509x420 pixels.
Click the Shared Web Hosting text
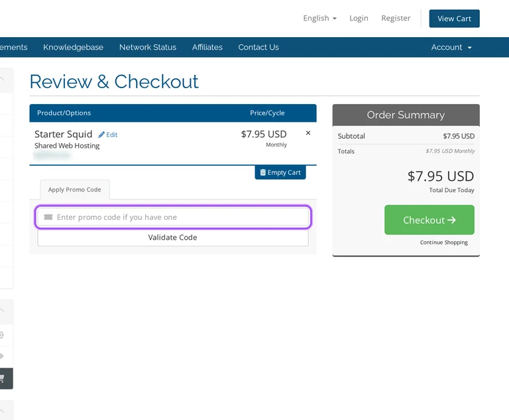pos(67,146)
